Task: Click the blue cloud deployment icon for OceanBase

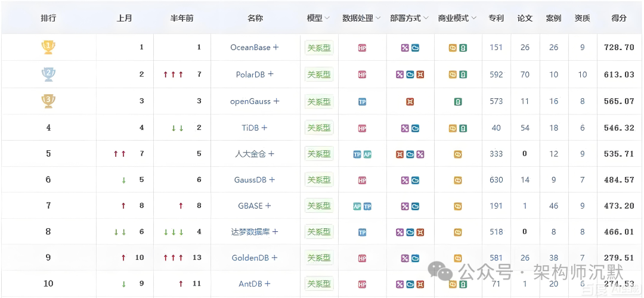Action: tap(415, 48)
